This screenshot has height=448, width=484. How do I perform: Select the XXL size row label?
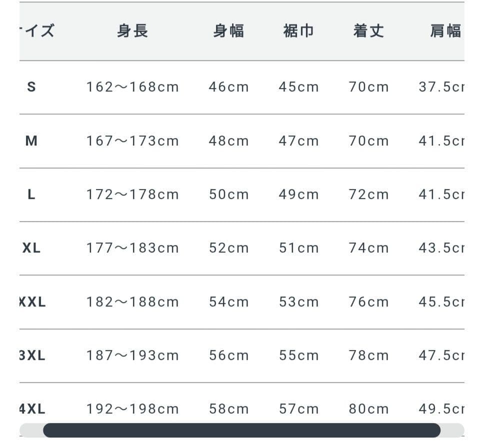pos(32,302)
